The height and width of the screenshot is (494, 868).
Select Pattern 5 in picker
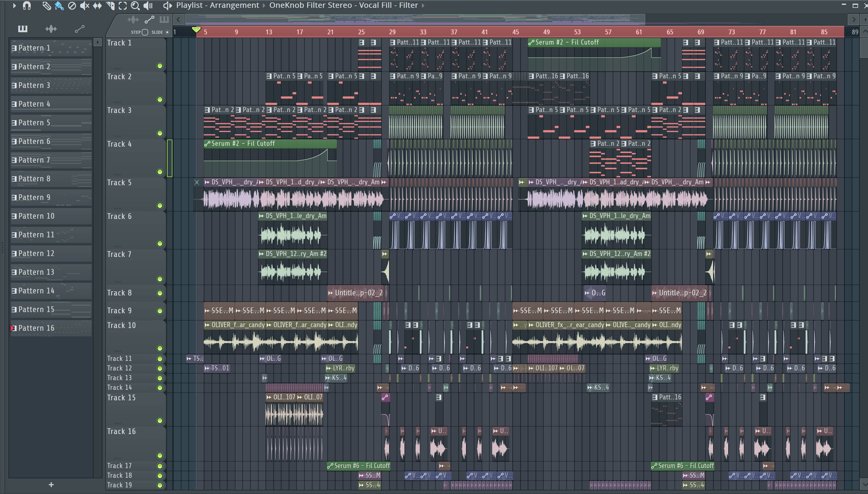coord(51,123)
